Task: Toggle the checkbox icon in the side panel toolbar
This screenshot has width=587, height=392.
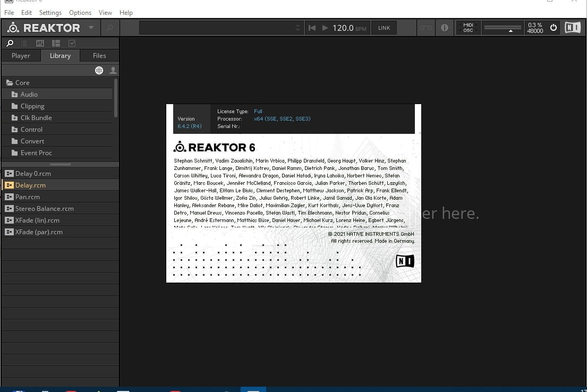Action: tap(72, 44)
